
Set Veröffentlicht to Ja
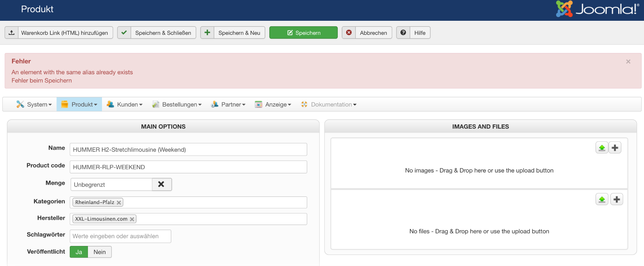79,252
